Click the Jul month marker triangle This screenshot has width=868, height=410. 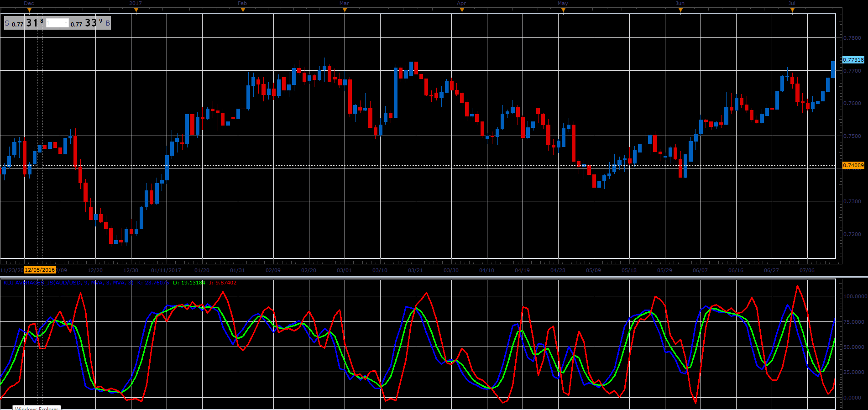point(792,10)
